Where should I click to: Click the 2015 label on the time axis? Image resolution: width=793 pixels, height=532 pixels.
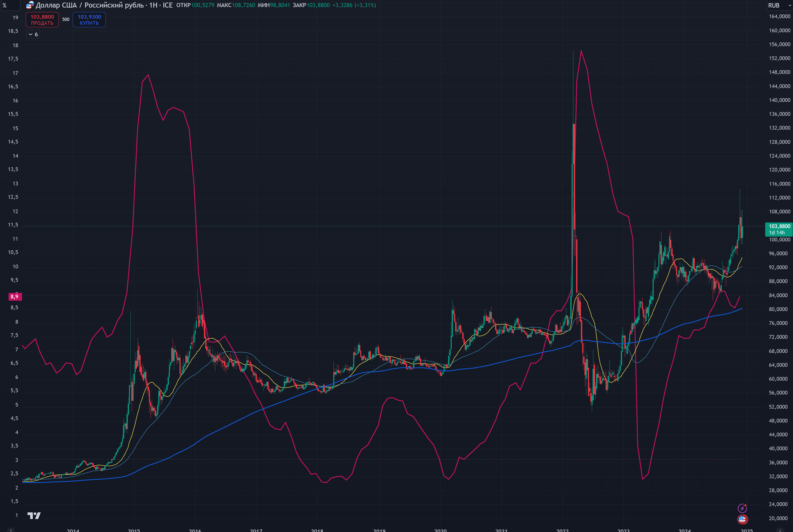134,530
